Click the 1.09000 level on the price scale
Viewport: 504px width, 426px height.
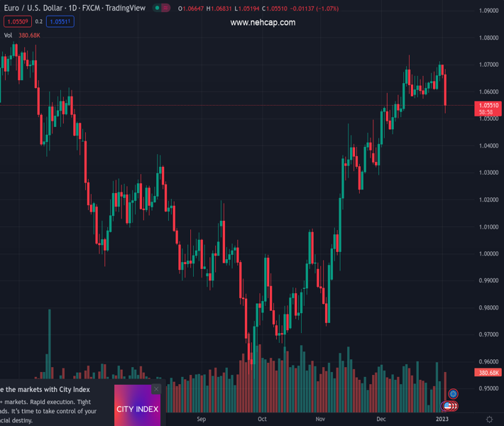coord(488,11)
